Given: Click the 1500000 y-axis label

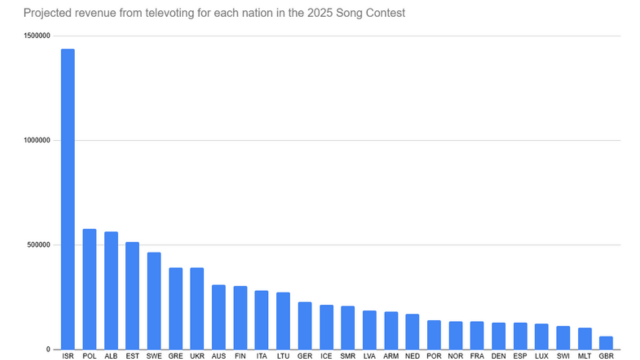Looking at the screenshot, I should tap(37, 36).
